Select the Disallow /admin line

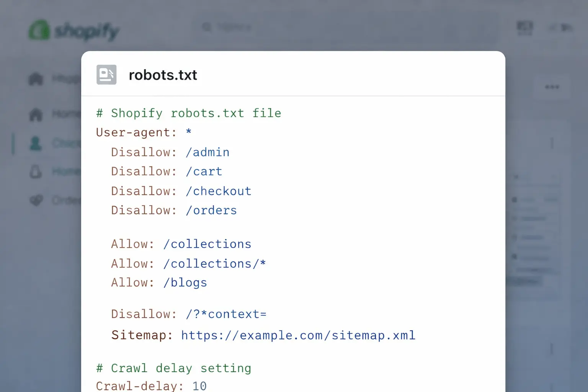(170, 152)
